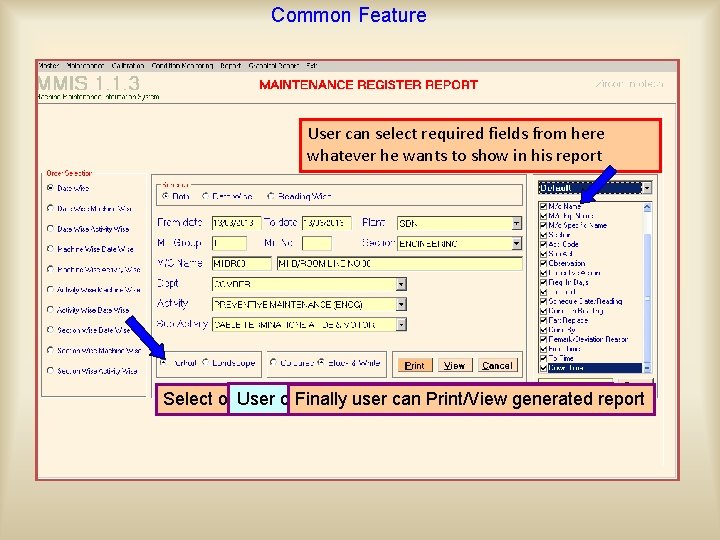Open the Sub Activity dropdown
The image size is (720, 540).
[401, 325]
